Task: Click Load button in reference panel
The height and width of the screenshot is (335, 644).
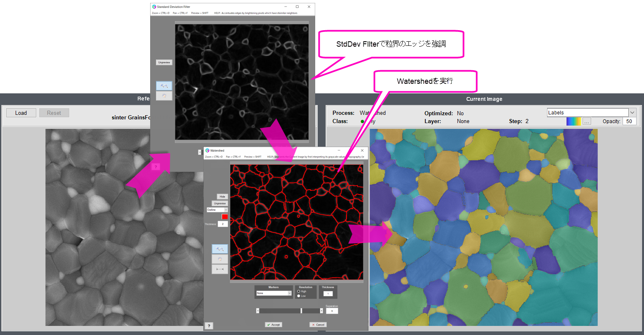Action: click(x=21, y=113)
